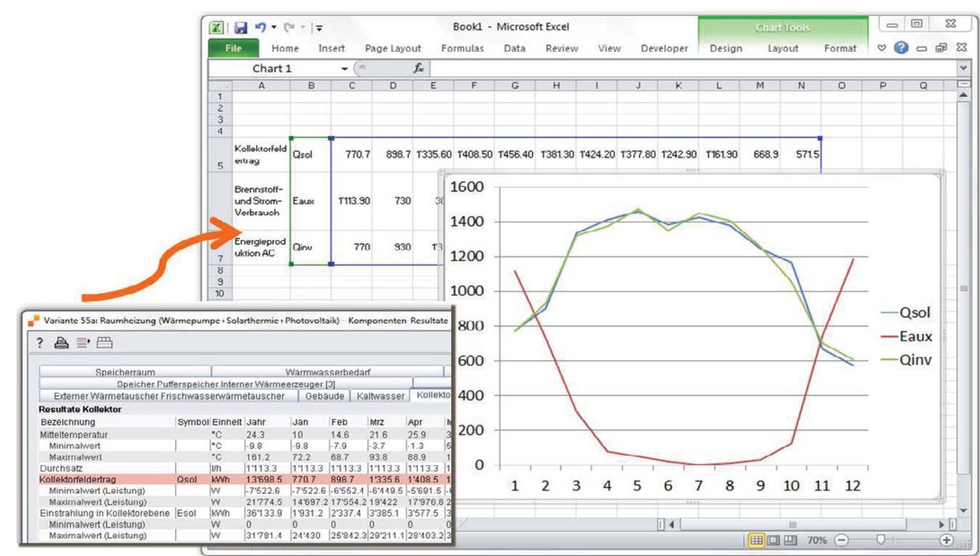This screenshot has height=556, width=980.
Task: Select cell with value 770.7
Action: [352, 154]
